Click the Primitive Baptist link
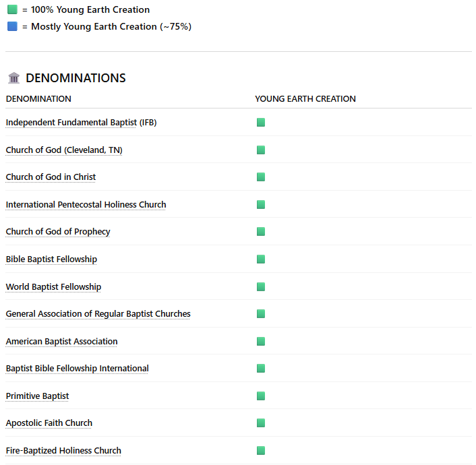The width and height of the screenshot is (476, 465). tap(37, 396)
